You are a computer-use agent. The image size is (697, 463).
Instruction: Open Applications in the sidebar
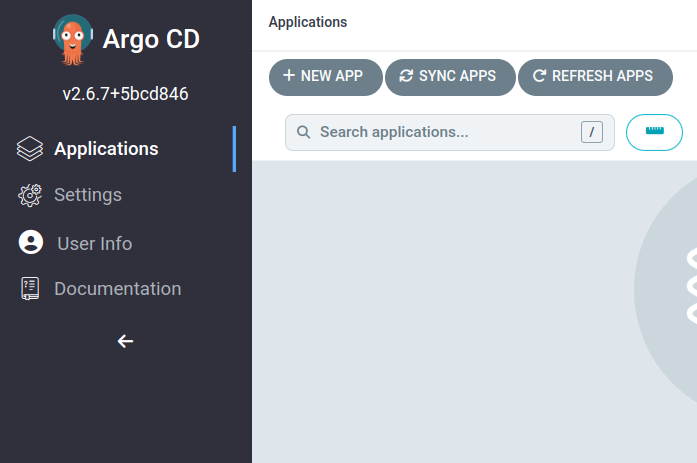tap(125, 149)
